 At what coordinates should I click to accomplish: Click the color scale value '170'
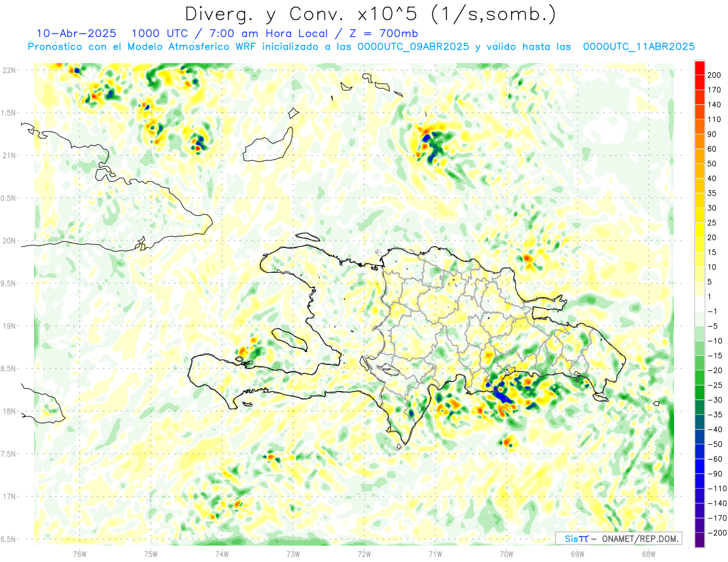tap(714, 90)
